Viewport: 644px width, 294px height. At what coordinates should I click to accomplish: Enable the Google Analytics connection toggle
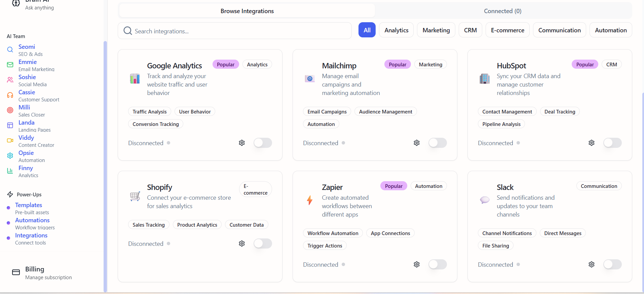[x=263, y=143]
